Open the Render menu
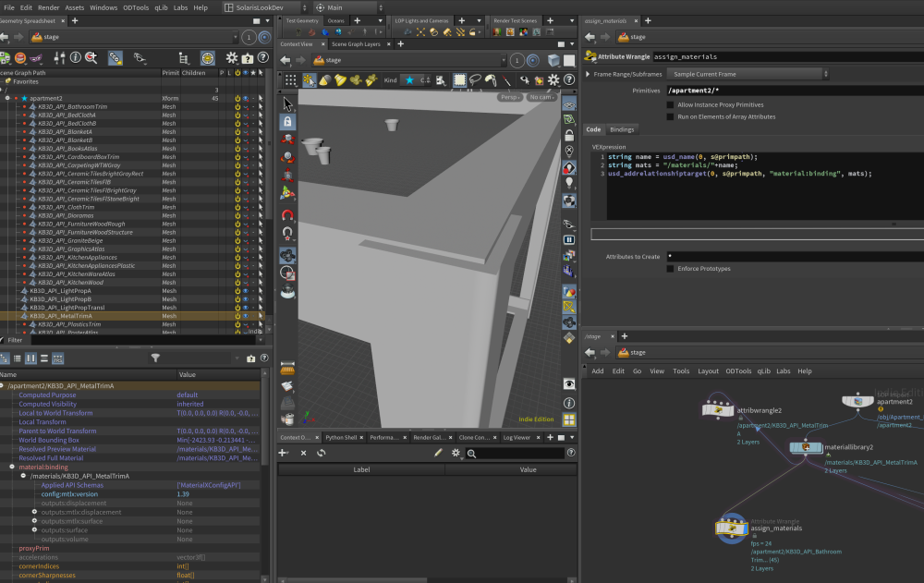Image resolution: width=924 pixels, height=583 pixels. tap(48, 7)
